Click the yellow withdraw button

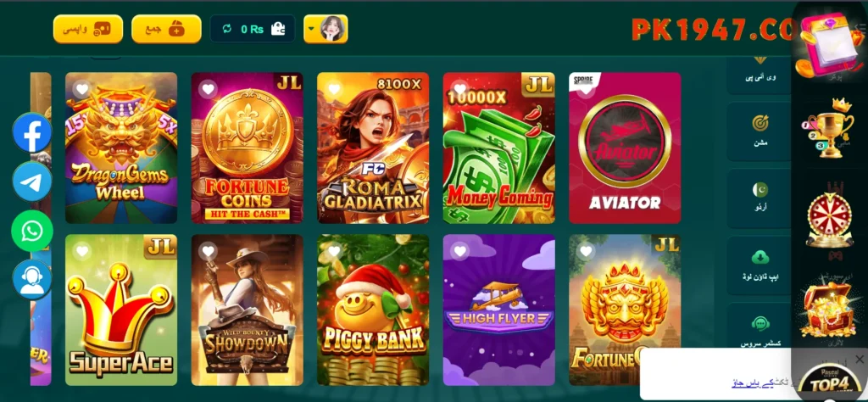[88, 29]
